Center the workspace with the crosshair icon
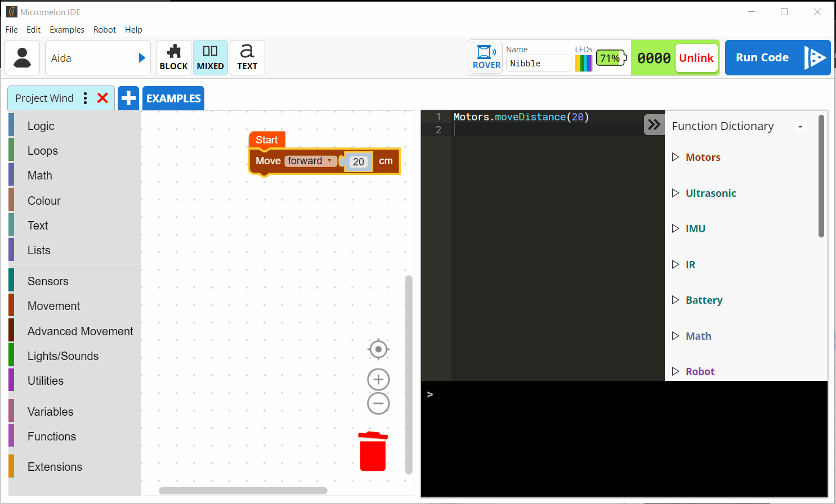Screen dimensions: 836x504 [x=378, y=349]
